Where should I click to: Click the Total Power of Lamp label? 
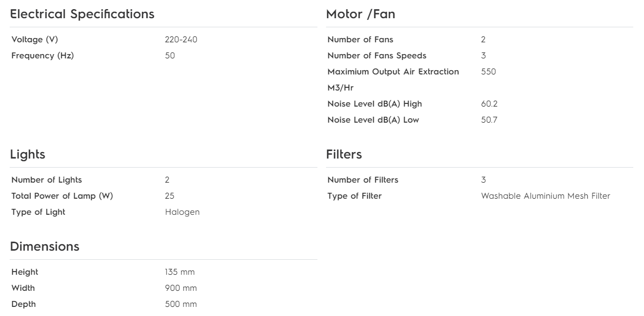pyautogui.click(x=62, y=196)
